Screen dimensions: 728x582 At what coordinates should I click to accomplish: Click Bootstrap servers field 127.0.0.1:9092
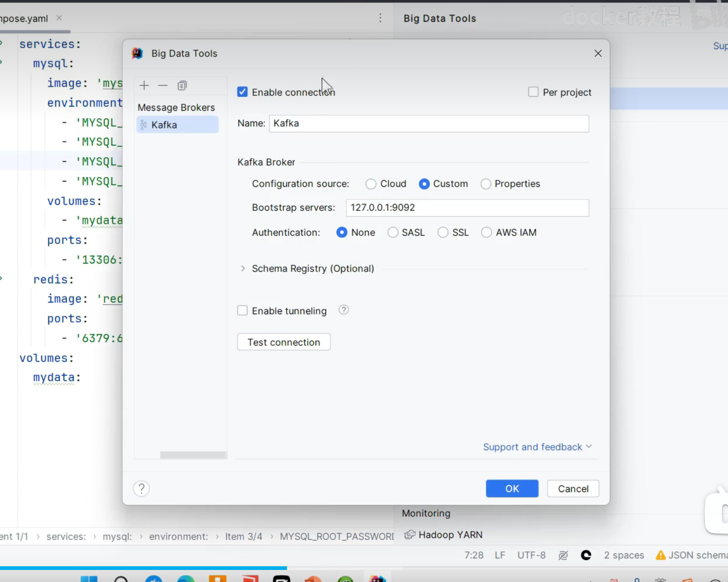(x=467, y=208)
